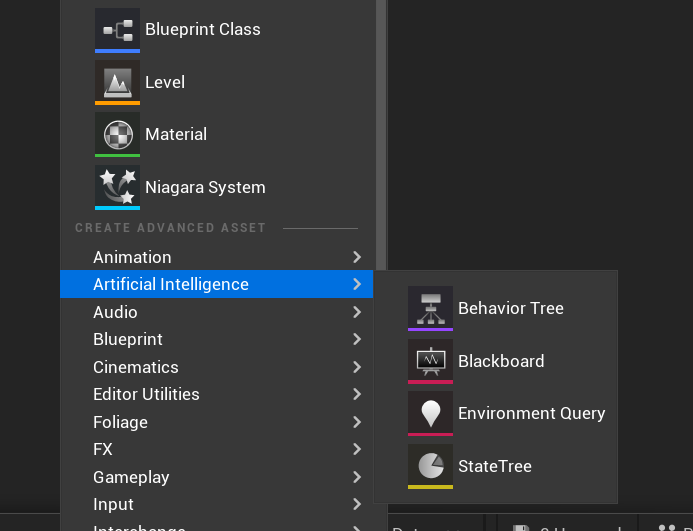Expand the Foliage chevron arrow
The height and width of the screenshot is (531, 693).
[x=357, y=422]
